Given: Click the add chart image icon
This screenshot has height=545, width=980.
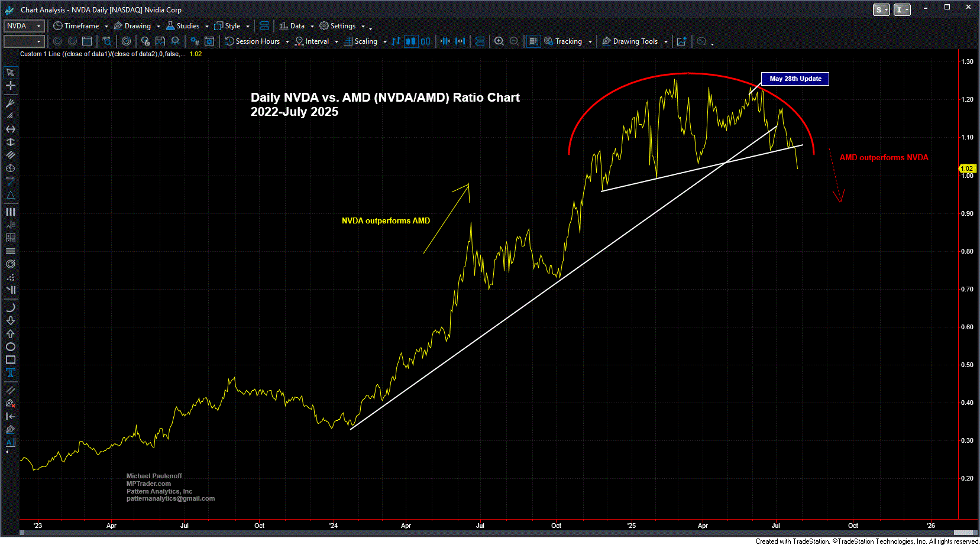Looking at the screenshot, I should tap(681, 41).
